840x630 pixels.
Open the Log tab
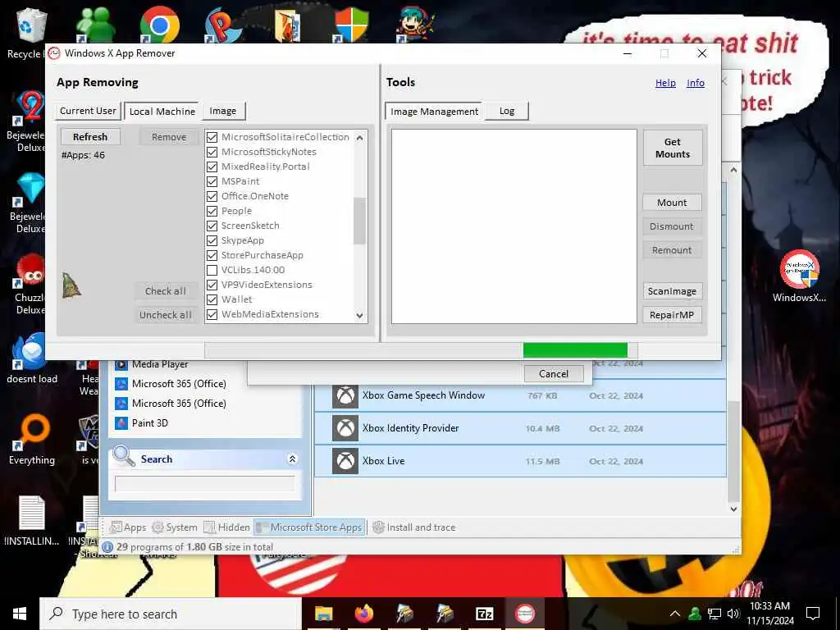point(507,111)
